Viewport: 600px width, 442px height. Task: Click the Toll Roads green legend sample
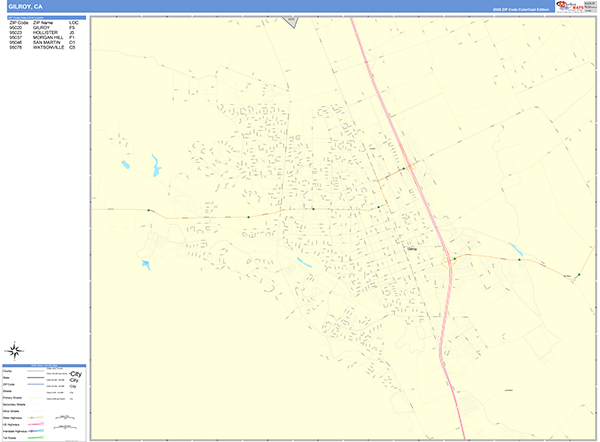coord(36,437)
